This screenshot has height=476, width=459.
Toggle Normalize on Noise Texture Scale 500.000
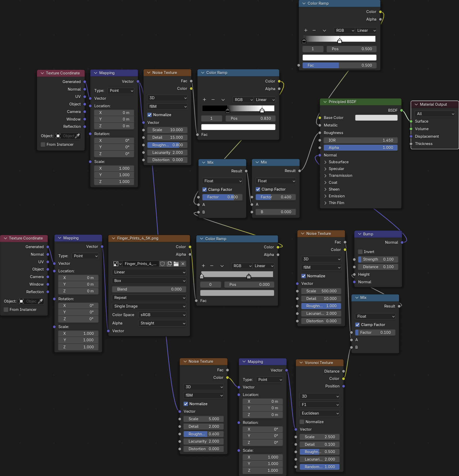pos(303,276)
